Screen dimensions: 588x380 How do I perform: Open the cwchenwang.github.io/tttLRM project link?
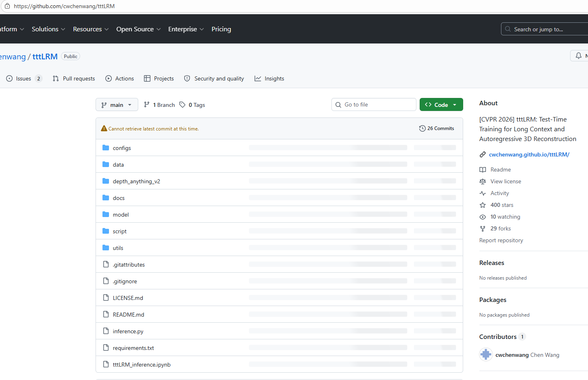(x=529, y=155)
